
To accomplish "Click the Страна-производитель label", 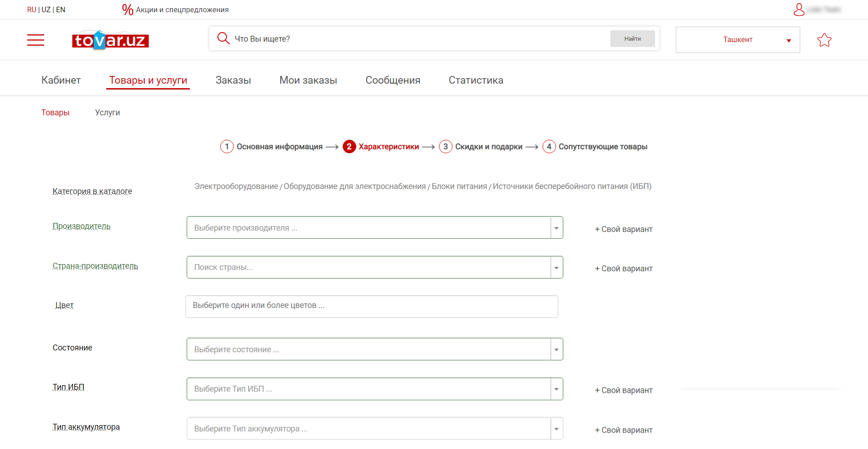I will 95,266.
